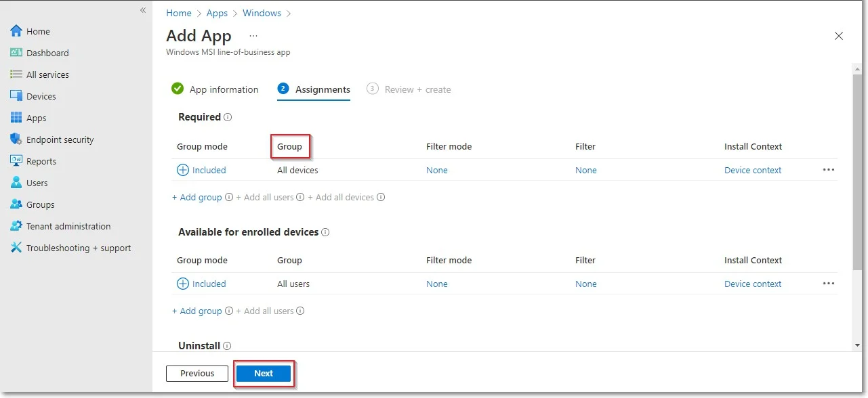This screenshot has height=398, width=868.
Task: Toggle Included mode for All devices row
Action: pos(201,171)
